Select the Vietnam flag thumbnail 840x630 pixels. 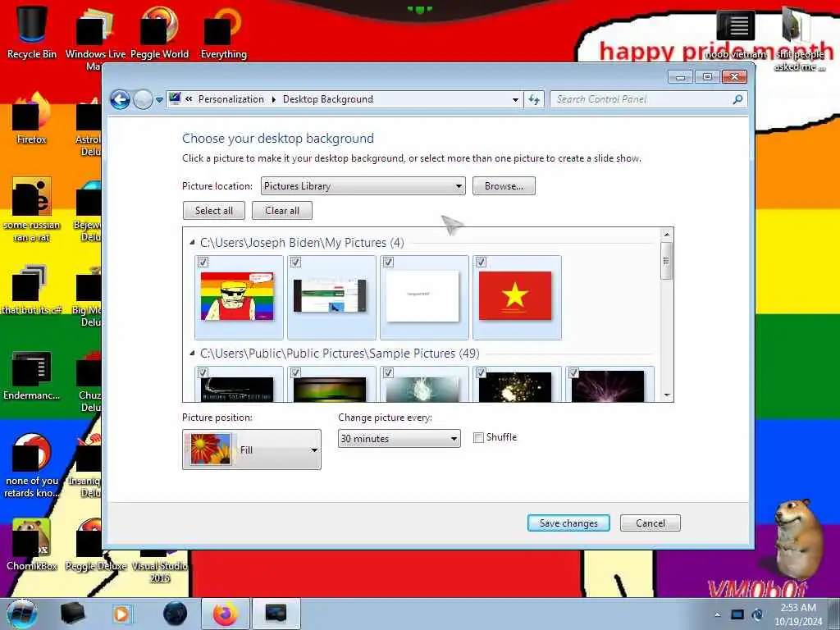(x=515, y=295)
